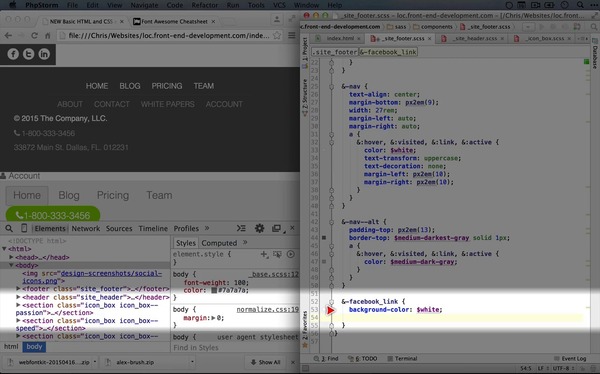Reload the page in Chrome

tap(34, 36)
